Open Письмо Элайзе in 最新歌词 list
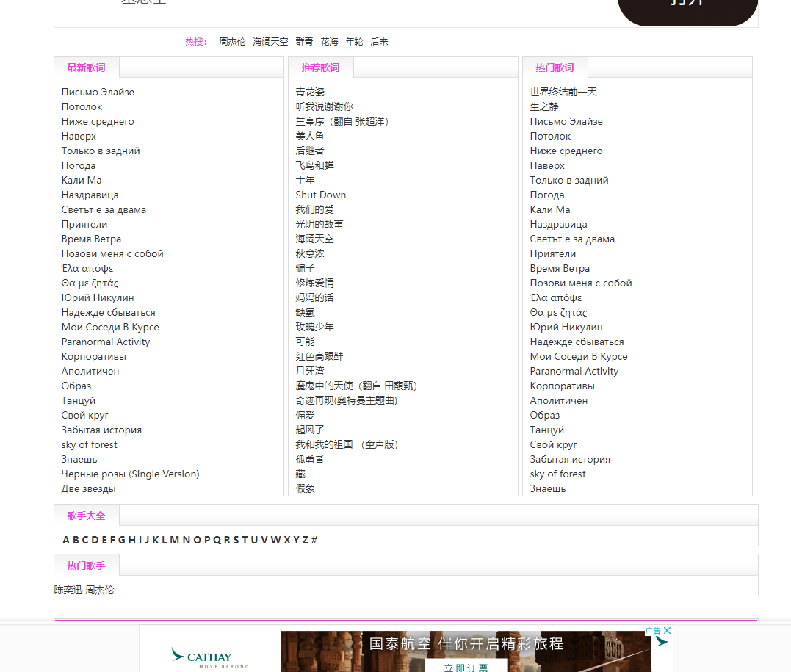Viewport: 791px width, 672px height. [x=98, y=93]
